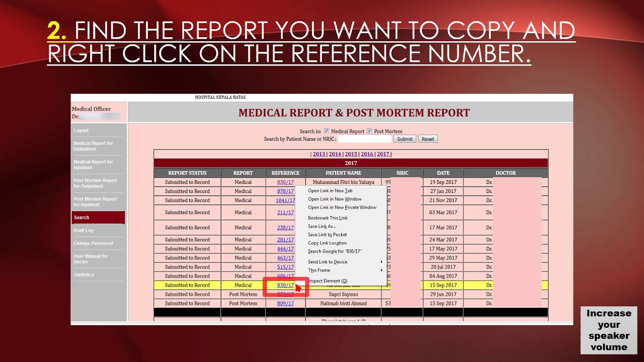
Task: Click the Reset button
Action: coord(428,139)
